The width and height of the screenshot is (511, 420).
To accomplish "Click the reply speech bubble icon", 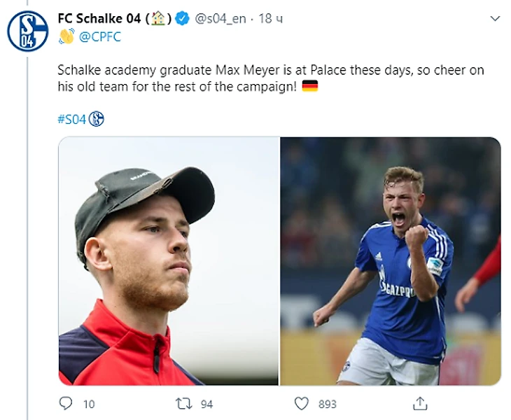I will coord(66,403).
